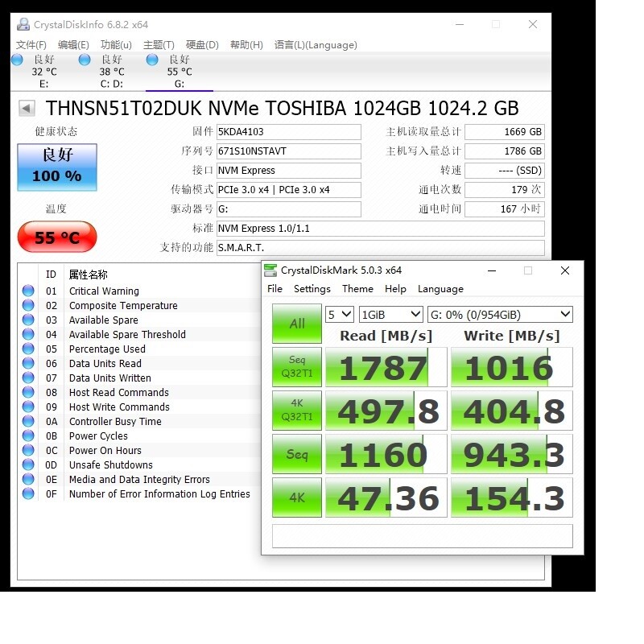Viewport: 644px width, 644px height.
Task: Click the 4K write result 154.3
Action: (x=512, y=497)
